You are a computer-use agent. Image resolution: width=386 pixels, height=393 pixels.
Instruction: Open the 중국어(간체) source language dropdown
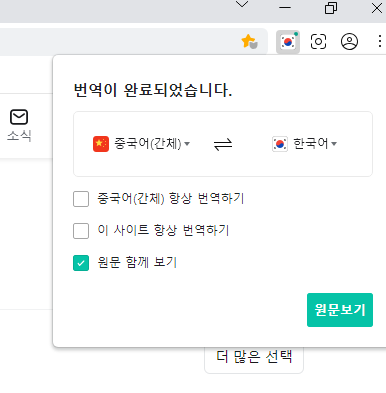tap(152, 144)
